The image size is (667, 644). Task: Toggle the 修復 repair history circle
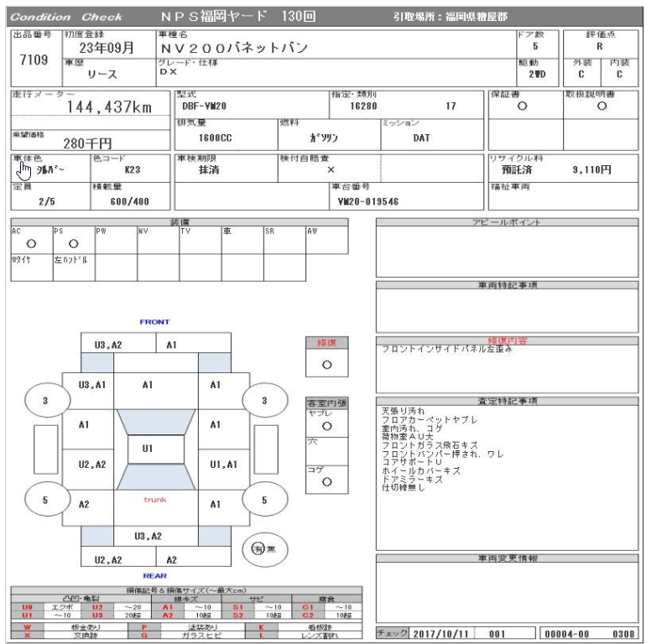(326, 366)
